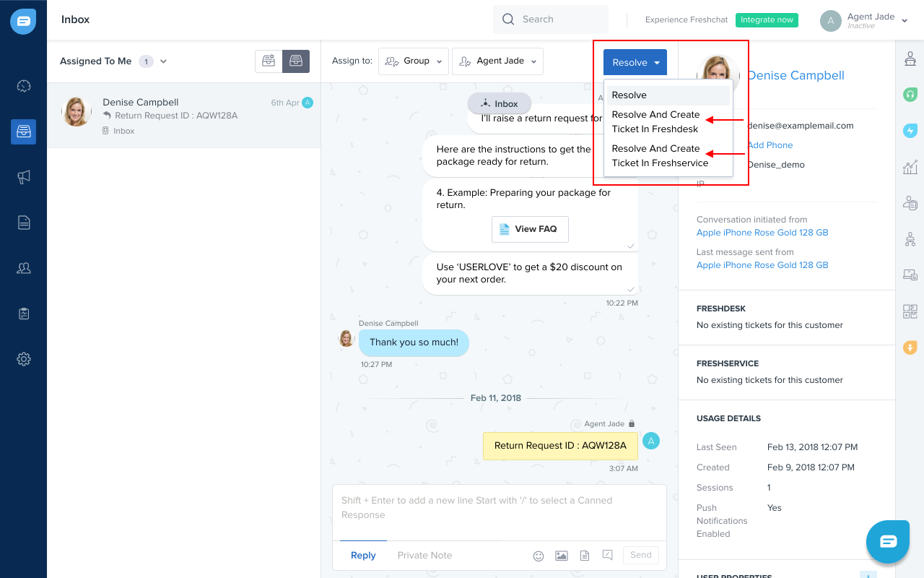Click the Denise Campbell avatar in conversation list
Screen dimensions: 924x578
77,112
